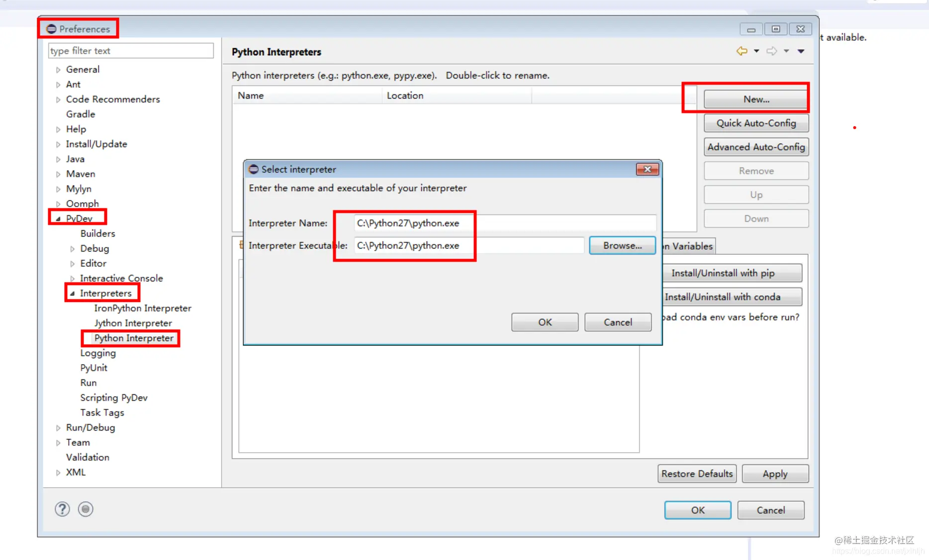Click the Restore Defaults button
Image resolution: width=929 pixels, height=560 pixels.
[697, 473]
